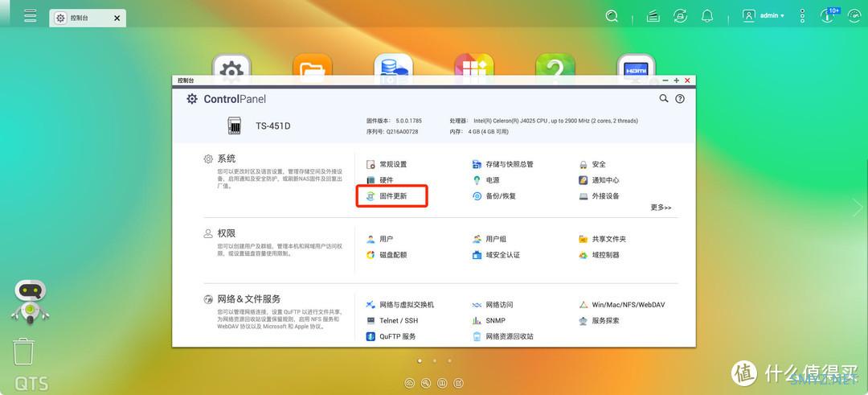Open the info icon with 10+ badge
This screenshot has width=868, height=395.
pyautogui.click(x=828, y=15)
